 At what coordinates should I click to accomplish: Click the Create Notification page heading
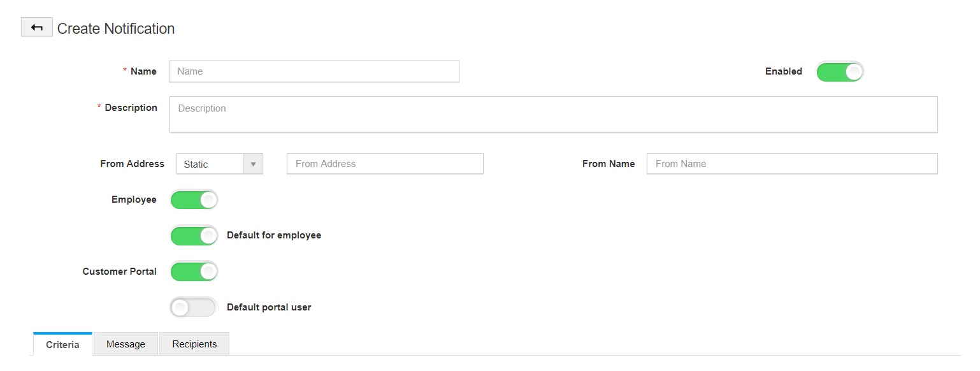[116, 29]
